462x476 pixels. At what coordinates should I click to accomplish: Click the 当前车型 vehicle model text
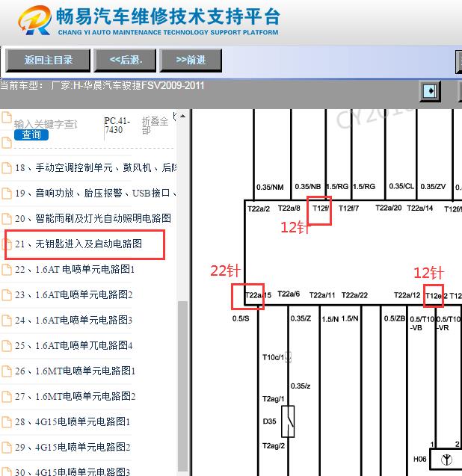pos(102,86)
